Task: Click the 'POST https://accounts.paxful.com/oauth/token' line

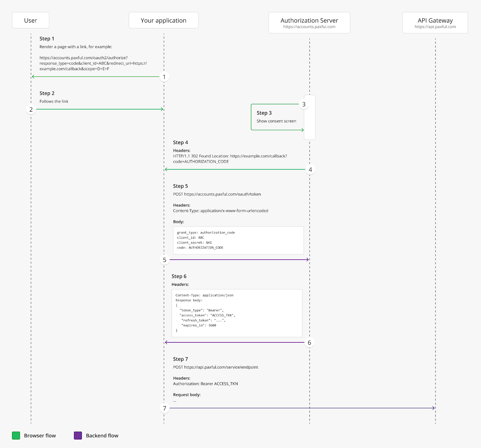Action: point(217,194)
